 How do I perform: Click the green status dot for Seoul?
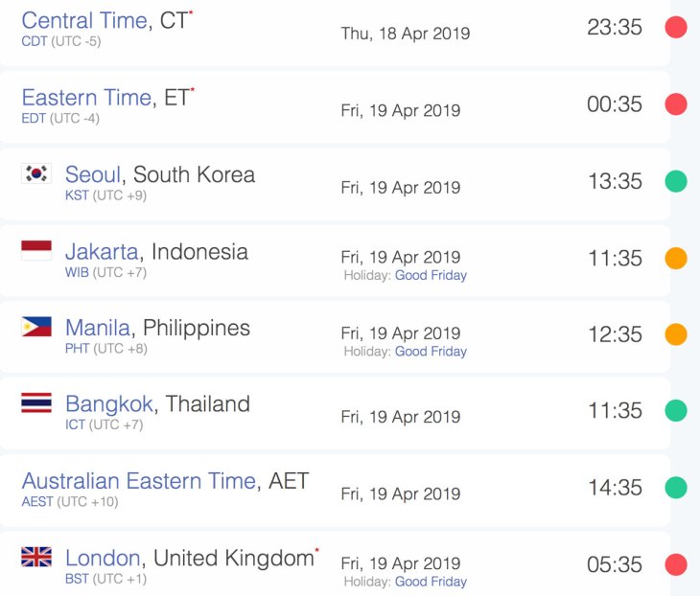(676, 181)
